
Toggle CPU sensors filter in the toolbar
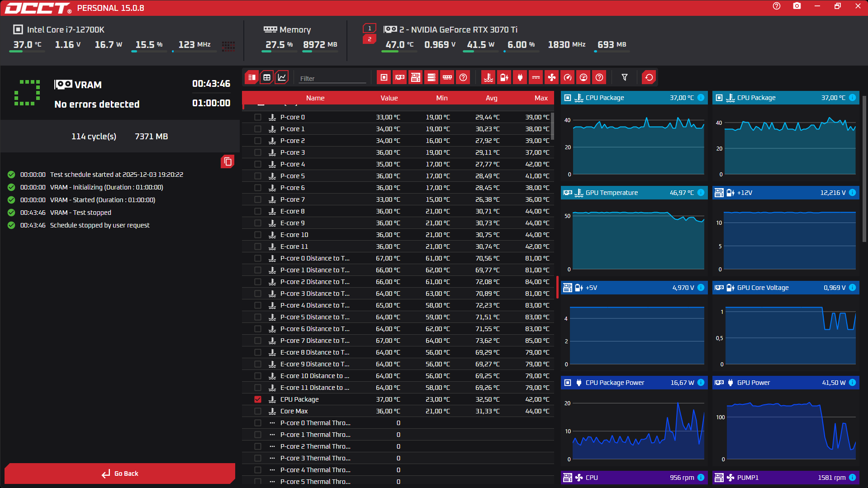[384, 77]
